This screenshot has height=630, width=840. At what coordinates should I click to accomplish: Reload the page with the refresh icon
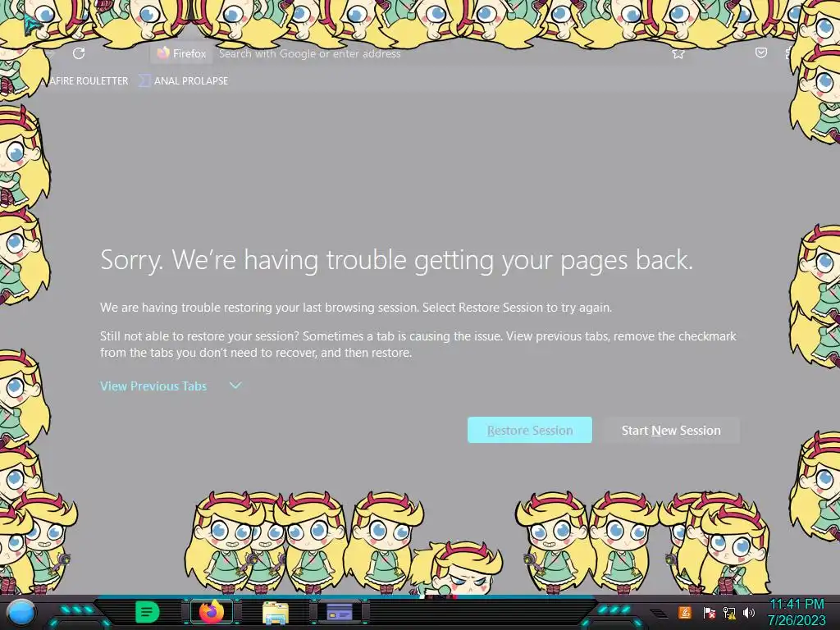(79, 53)
